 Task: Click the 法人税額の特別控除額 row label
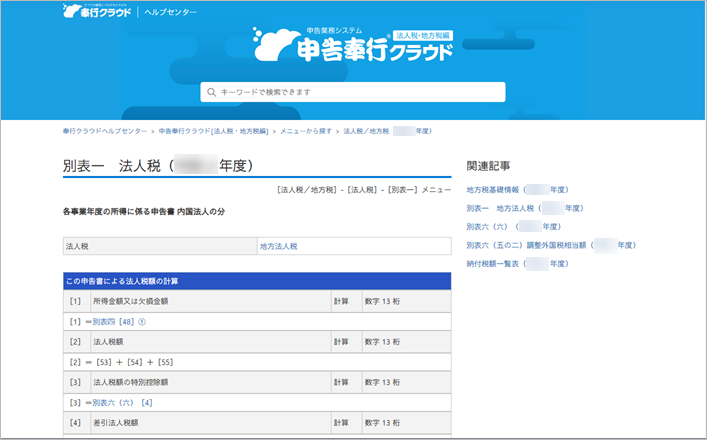click(131, 382)
